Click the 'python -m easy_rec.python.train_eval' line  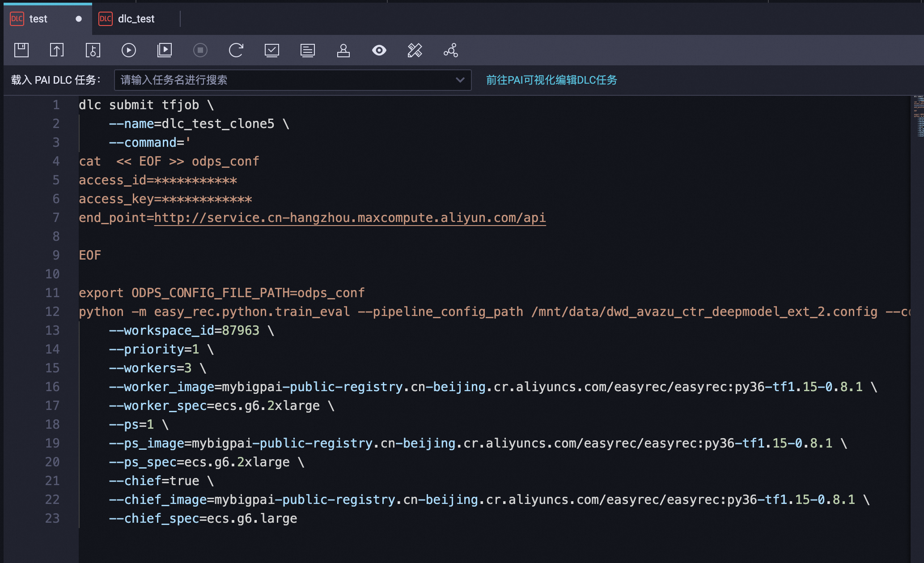pyautogui.click(x=494, y=311)
